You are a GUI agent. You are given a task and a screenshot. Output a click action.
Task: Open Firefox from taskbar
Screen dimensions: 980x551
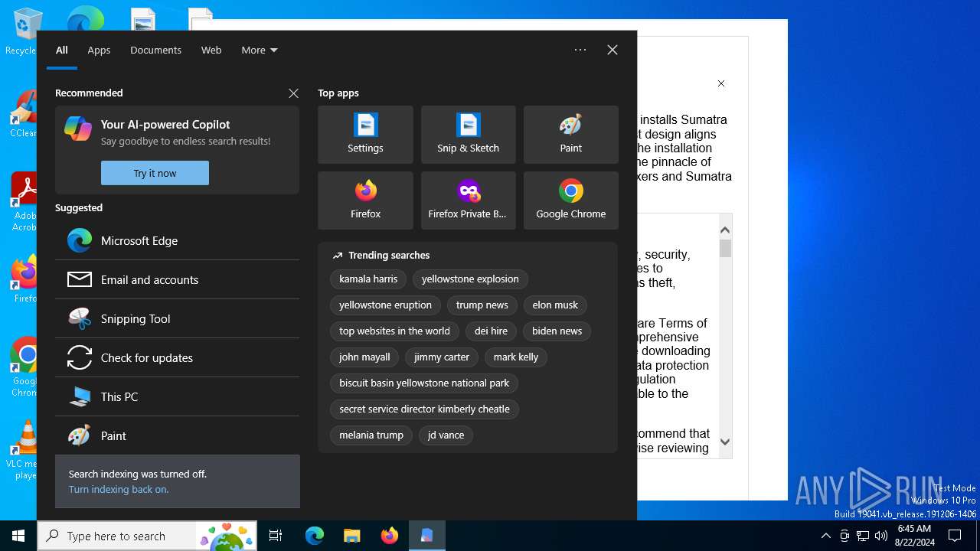(x=390, y=536)
